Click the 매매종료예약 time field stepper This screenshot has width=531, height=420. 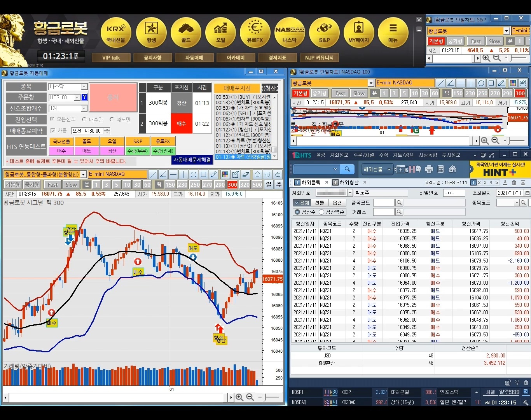[x=107, y=131]
